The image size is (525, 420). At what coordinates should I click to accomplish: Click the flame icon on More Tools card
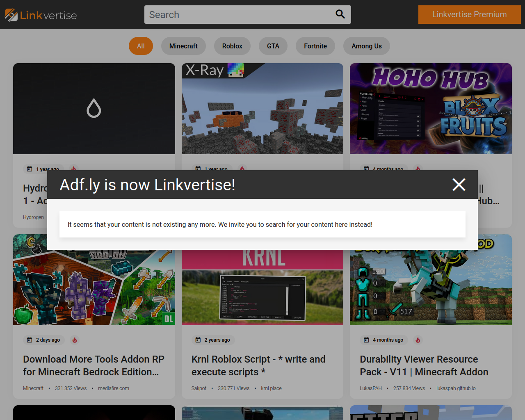pos(75,340)
